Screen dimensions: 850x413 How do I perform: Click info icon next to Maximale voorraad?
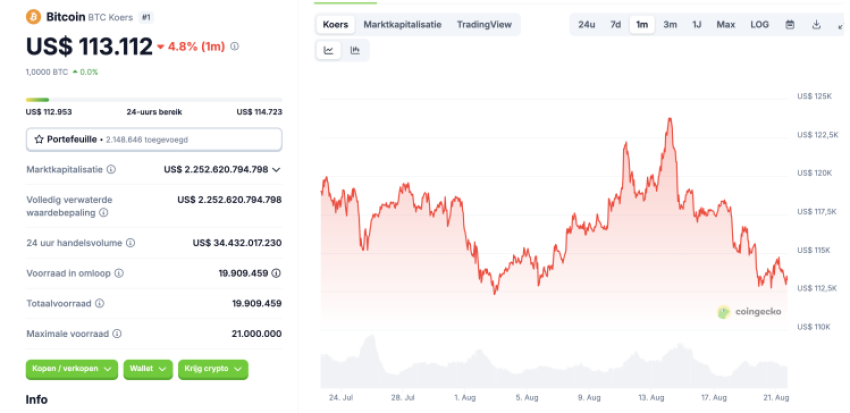coord(117,334)
